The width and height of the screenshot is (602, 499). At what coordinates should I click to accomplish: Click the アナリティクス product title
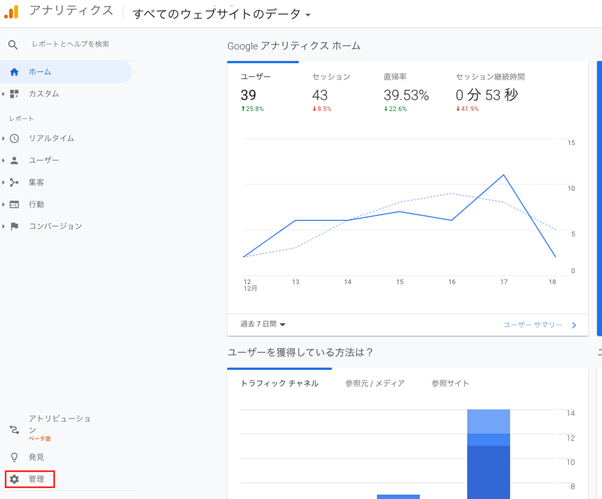pos(71,11)
